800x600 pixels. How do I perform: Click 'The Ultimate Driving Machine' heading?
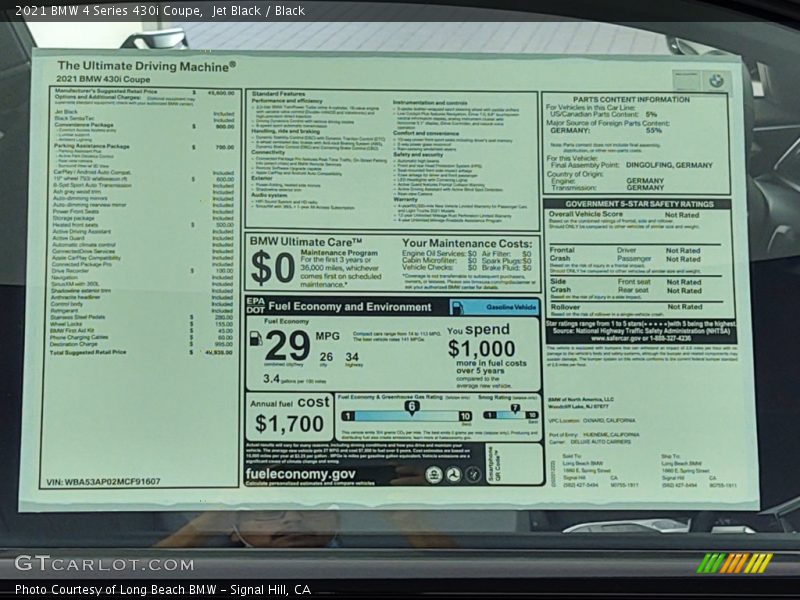(146, 66)
